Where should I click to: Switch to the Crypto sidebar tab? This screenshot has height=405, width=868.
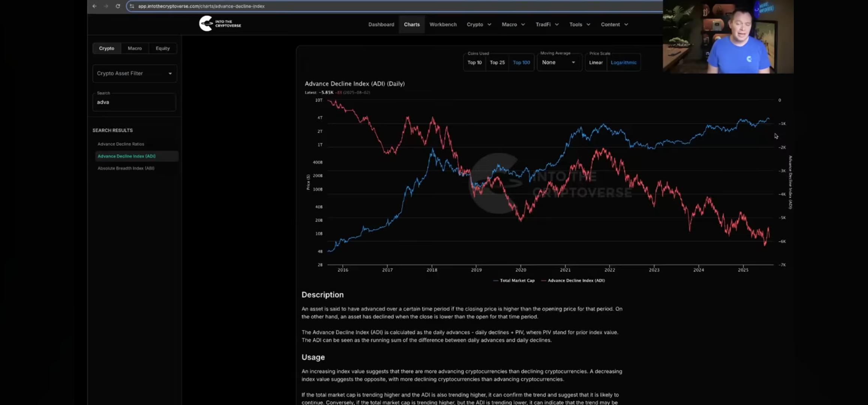[106, 48]
